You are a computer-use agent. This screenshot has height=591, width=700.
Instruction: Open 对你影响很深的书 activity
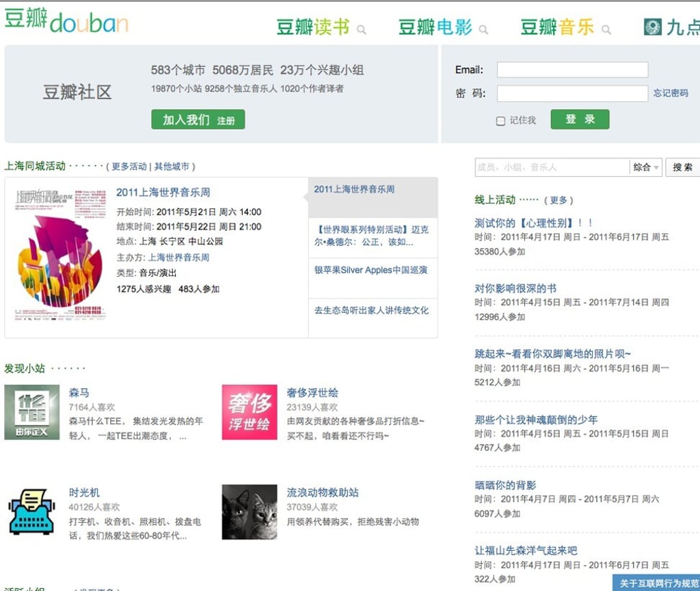515,288
